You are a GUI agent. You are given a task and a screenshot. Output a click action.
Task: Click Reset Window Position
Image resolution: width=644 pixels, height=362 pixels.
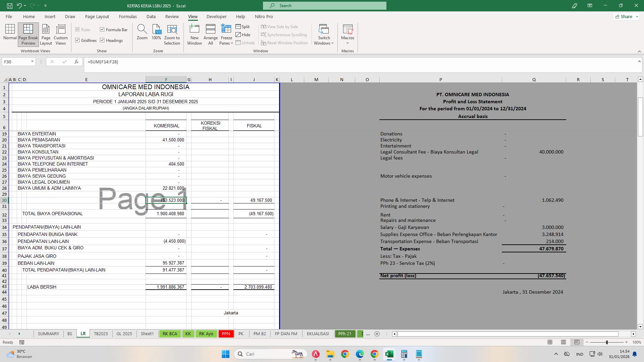click(284, 43)
